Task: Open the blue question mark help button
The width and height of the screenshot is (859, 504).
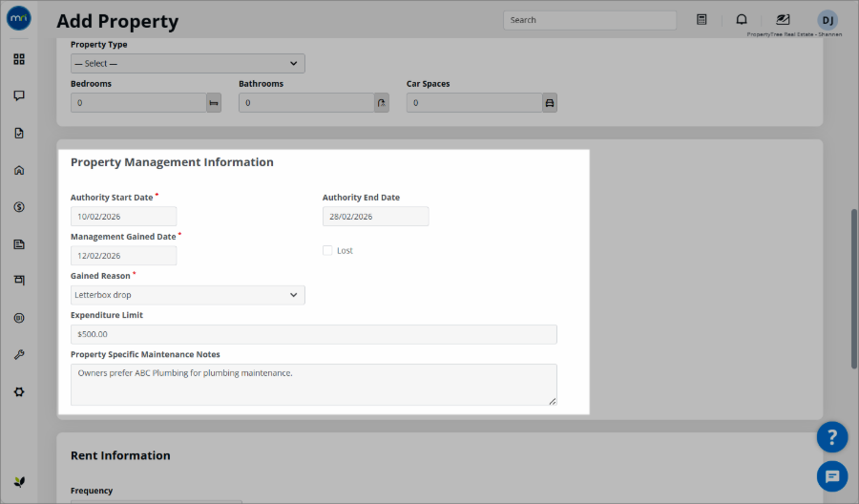Action: (832, 437)
